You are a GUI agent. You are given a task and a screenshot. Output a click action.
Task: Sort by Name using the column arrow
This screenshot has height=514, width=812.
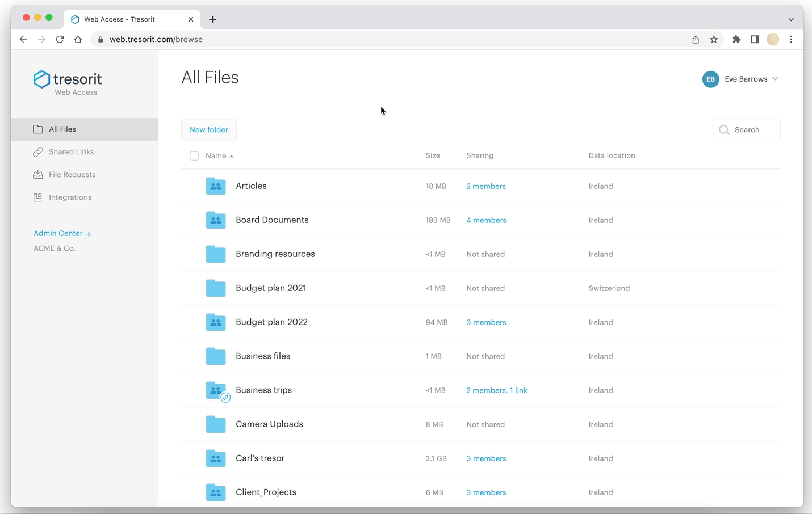pos(232,156)
